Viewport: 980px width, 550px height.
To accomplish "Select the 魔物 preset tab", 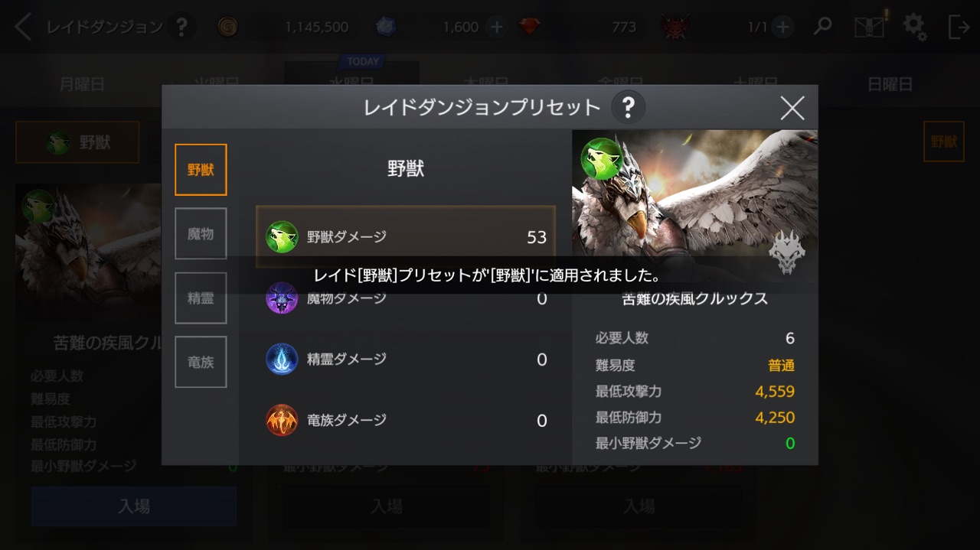I will [x=201, y=234].
